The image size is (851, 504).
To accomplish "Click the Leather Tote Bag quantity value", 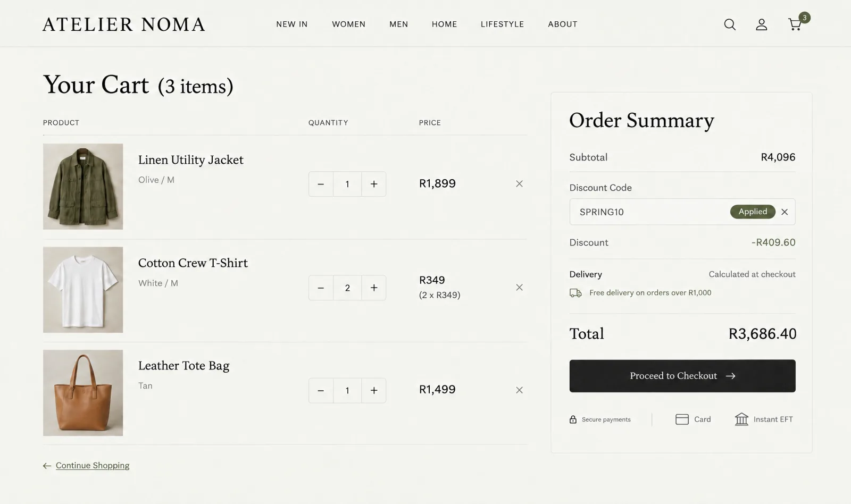I will [347, 391].
